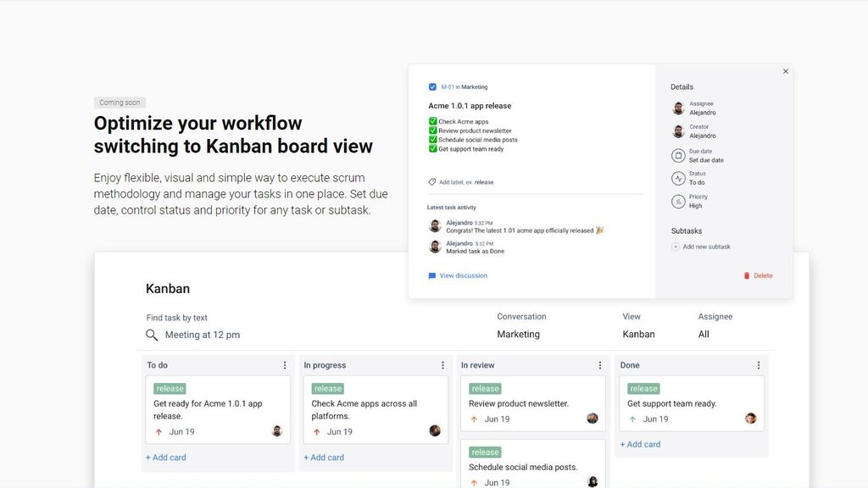Open the View dropdown showing Kanban

638,334
